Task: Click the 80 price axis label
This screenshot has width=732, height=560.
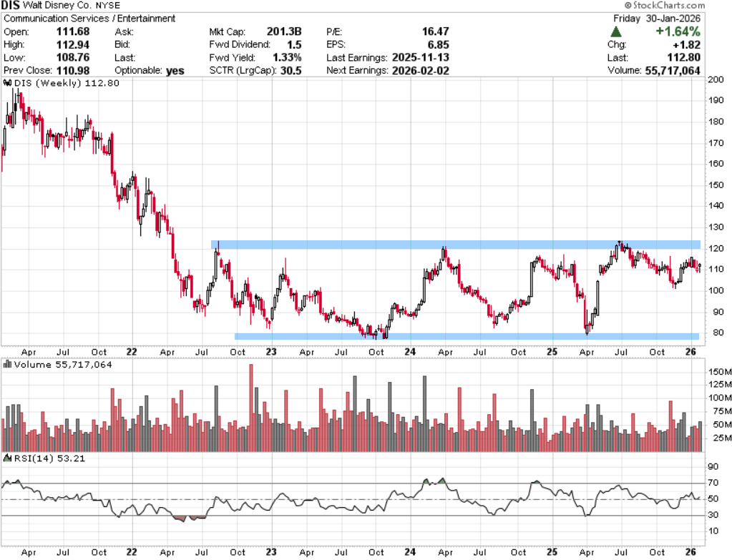Action: [718, 333]
